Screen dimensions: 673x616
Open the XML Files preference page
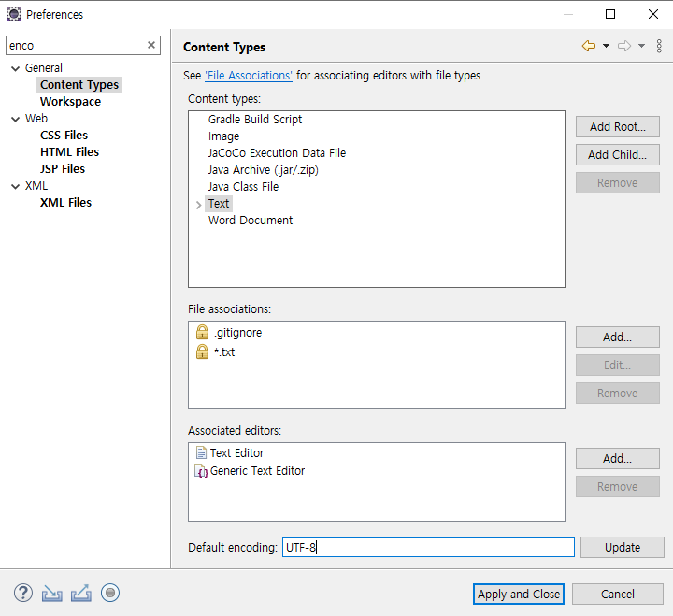click(65, 202)
